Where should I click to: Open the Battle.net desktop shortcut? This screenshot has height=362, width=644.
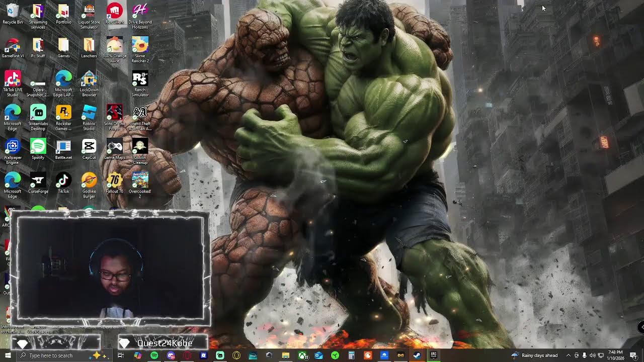[63, 149]
